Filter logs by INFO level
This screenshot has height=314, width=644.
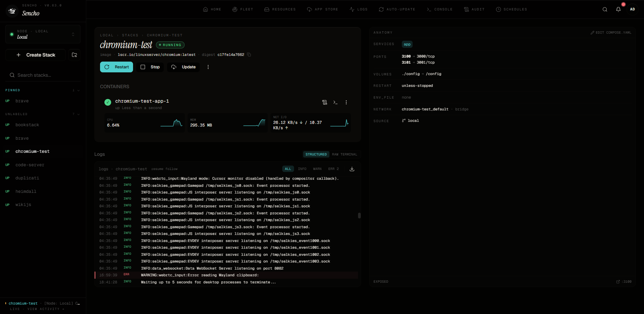(302, 169)
